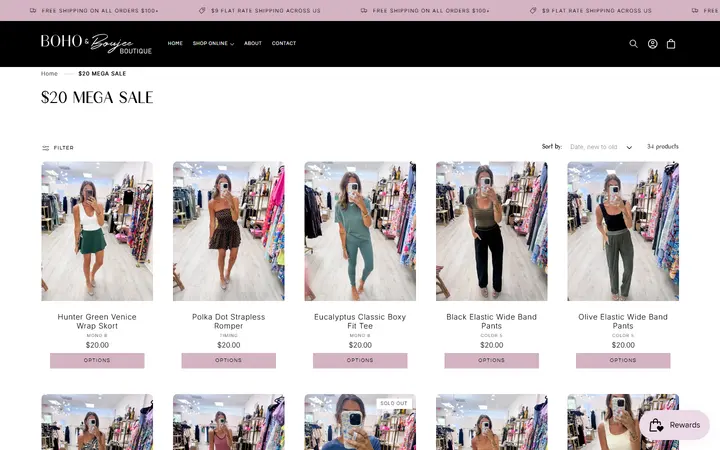Open Polka Dot Strapless Romper photo
Image resolution: width=720 pixels, height=450 pixels.
(x=228, y=231)
